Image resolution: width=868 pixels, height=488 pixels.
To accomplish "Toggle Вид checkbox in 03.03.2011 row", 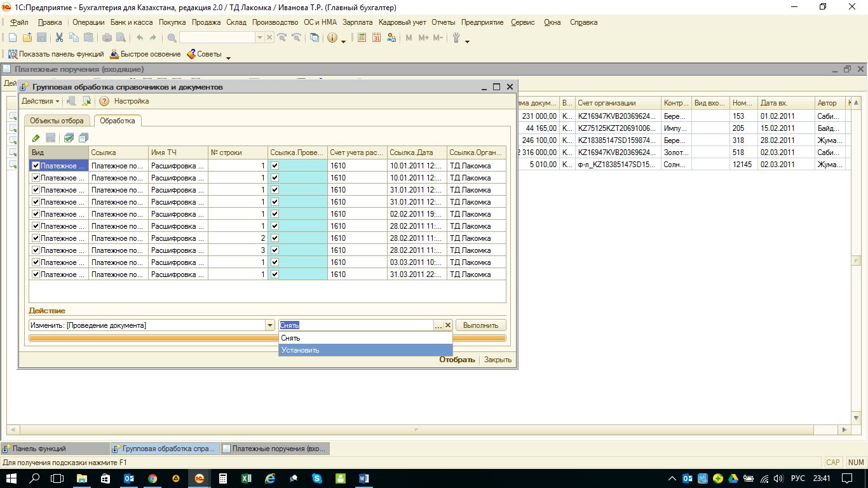I will pos(36,262).
